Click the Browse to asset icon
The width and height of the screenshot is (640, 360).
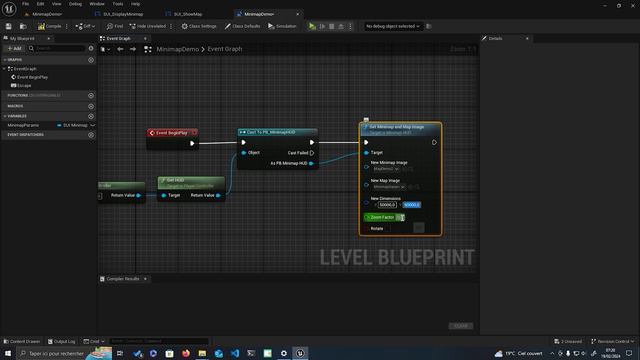click(x=23, y=26)
